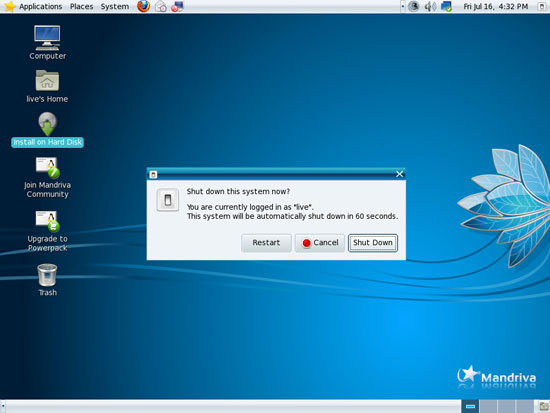Image resolution: width=550 pixels, height=413 pixels.
Task: Click the power switch icon in the dialog
Action: (168, 200)
